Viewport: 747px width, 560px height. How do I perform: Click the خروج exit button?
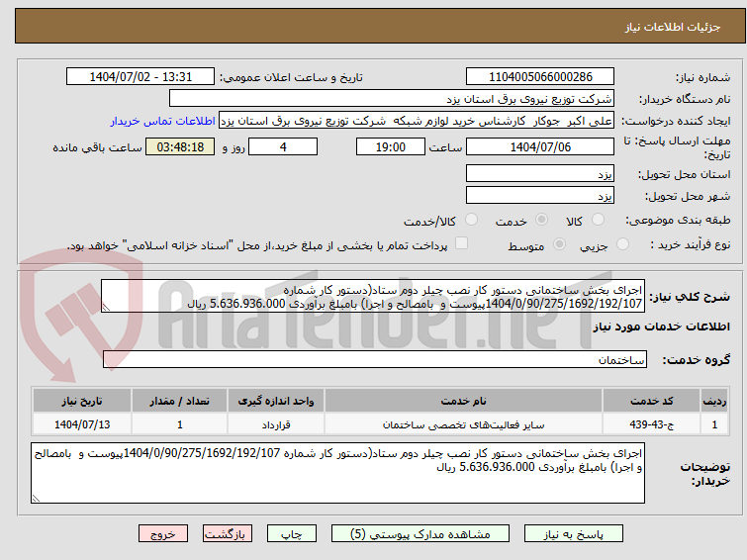click(163, 534)
